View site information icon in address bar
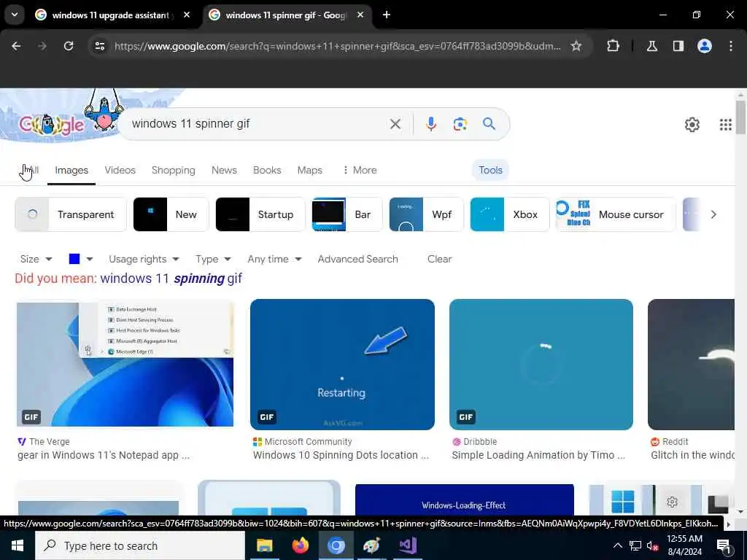This screenshot has height=560, width=747. pyautogui.click(x=100, y=46)
